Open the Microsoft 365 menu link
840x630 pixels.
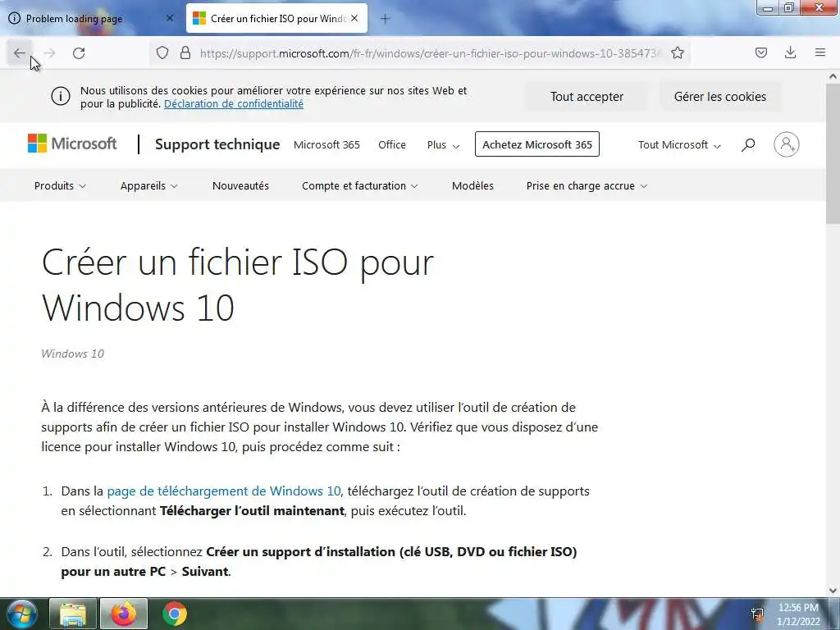click(326, 144)
